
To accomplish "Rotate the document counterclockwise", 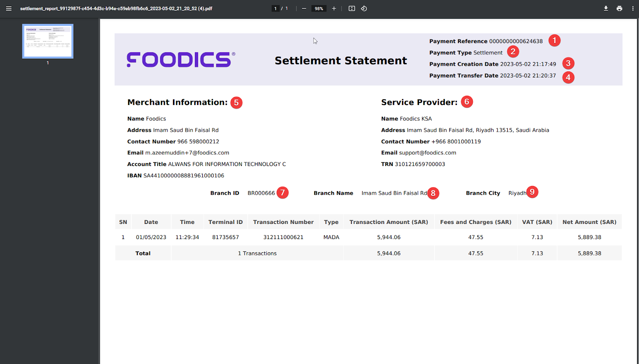I will (x=364, y=8).
